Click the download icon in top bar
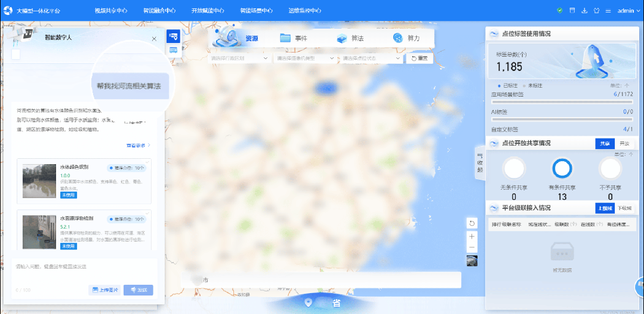644x314 pixels. (584, 11)
